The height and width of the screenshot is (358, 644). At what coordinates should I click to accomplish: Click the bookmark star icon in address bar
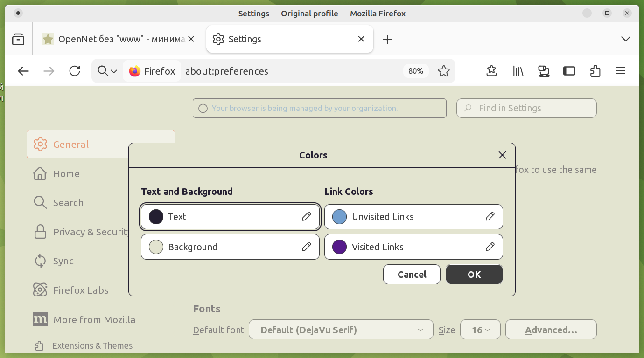pos(443,71)
